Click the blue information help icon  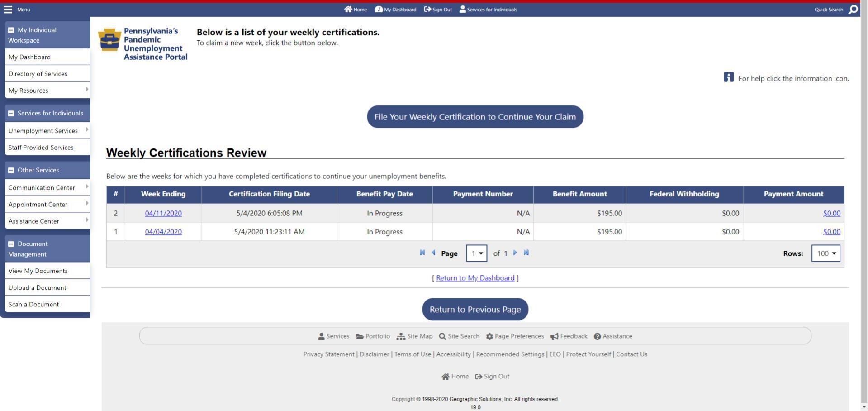728,77
